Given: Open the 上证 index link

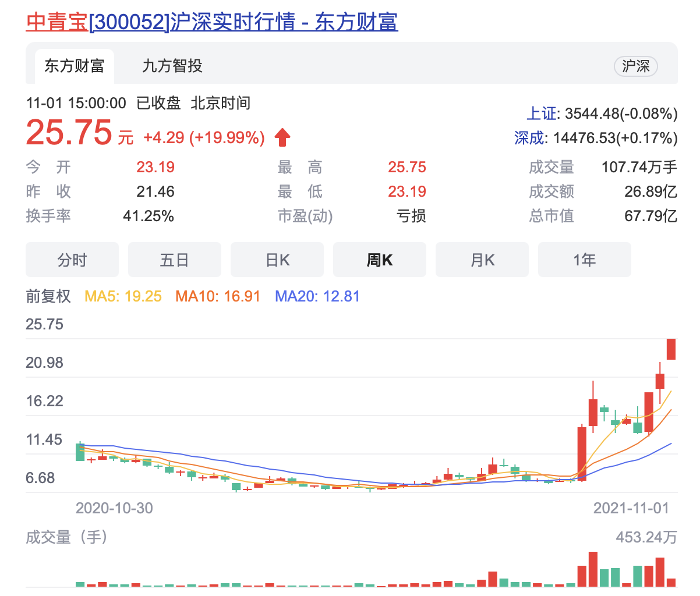Looking at the screenshot, I should [542, 113].
